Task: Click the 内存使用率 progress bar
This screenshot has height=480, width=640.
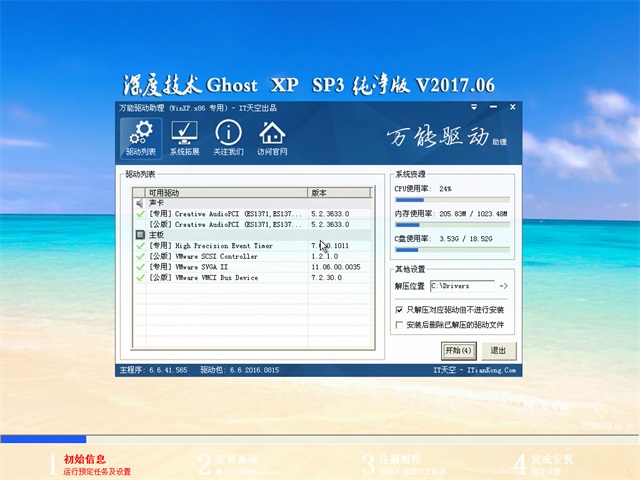Action: pos(452,225)
